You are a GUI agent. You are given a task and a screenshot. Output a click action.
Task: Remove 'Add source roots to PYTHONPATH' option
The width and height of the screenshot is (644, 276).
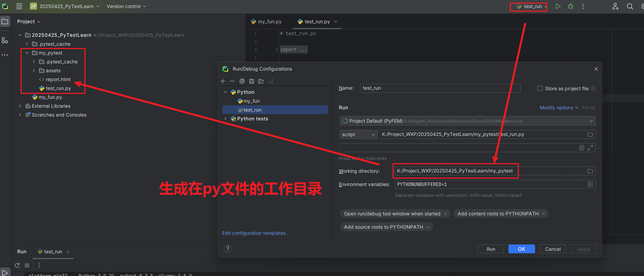[x=428, y=227]
